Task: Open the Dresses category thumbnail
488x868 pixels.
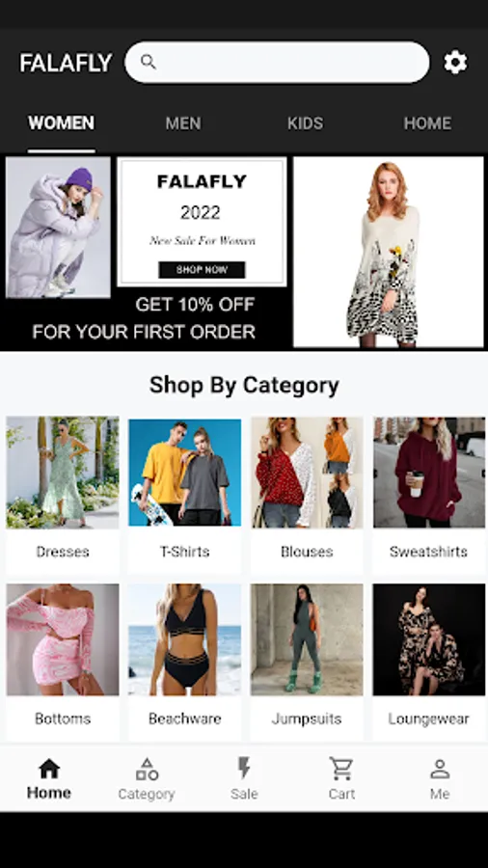Action: click(63, 473)
